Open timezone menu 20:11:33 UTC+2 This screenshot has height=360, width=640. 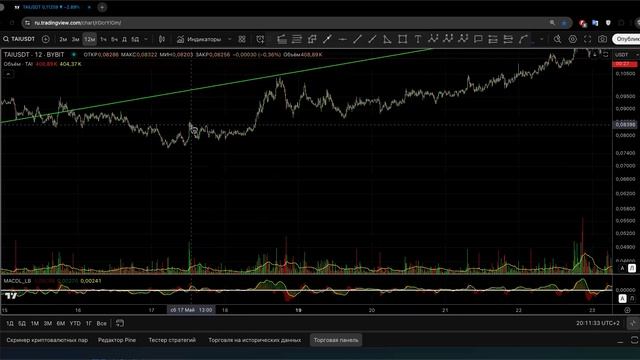598,323
